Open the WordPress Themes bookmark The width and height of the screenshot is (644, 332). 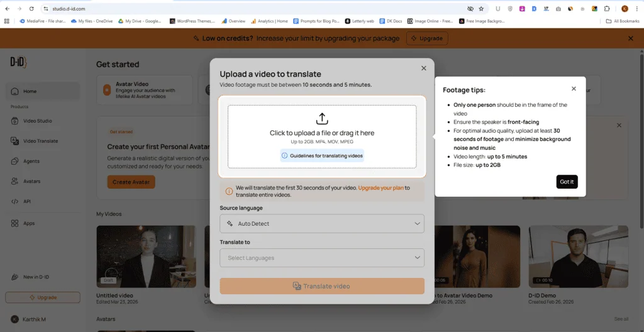click(192, 21)
